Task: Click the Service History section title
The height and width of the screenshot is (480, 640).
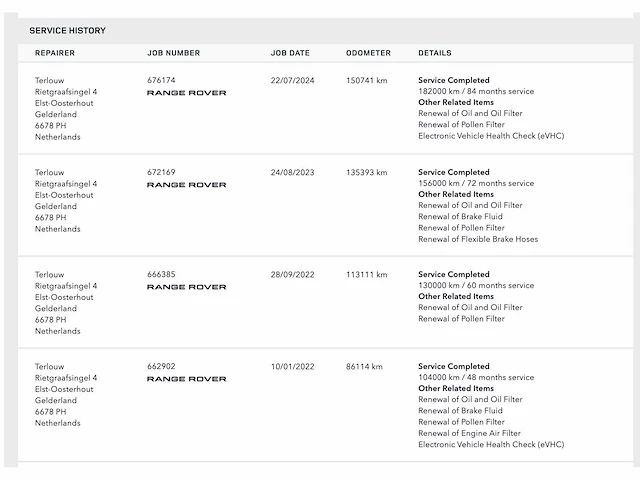Action: 67,31
